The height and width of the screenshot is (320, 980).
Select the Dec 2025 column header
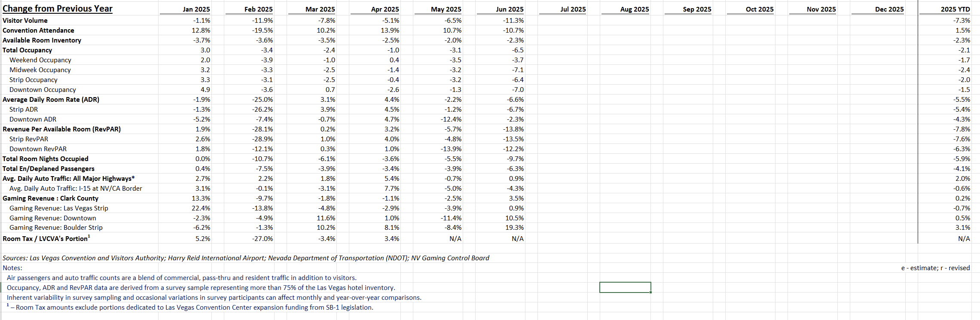tap(889, 9)
